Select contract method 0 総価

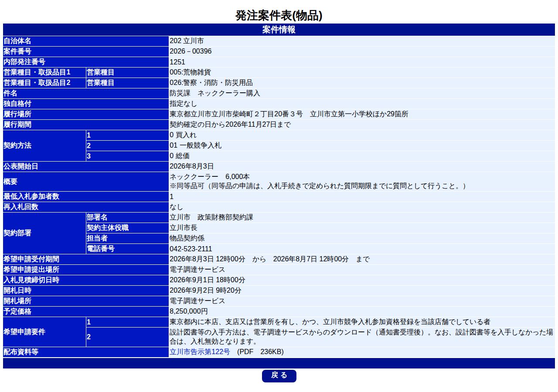click(x=180, y=156)
